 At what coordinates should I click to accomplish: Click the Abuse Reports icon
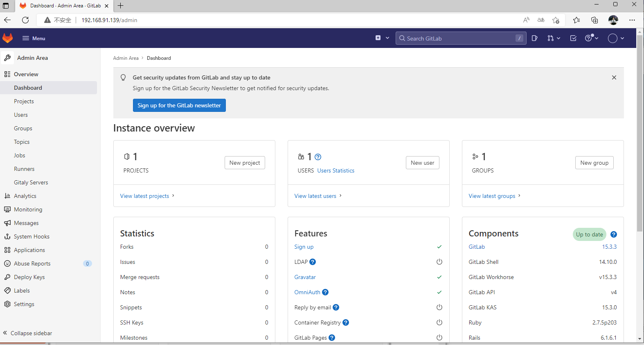coord(7,263)
